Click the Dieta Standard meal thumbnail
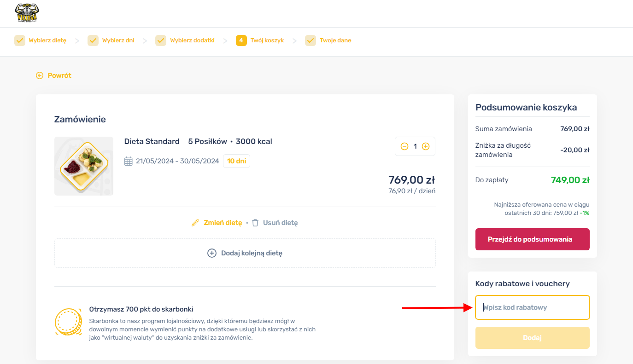Viewport: 633px width, 364px height. (84, 166)
